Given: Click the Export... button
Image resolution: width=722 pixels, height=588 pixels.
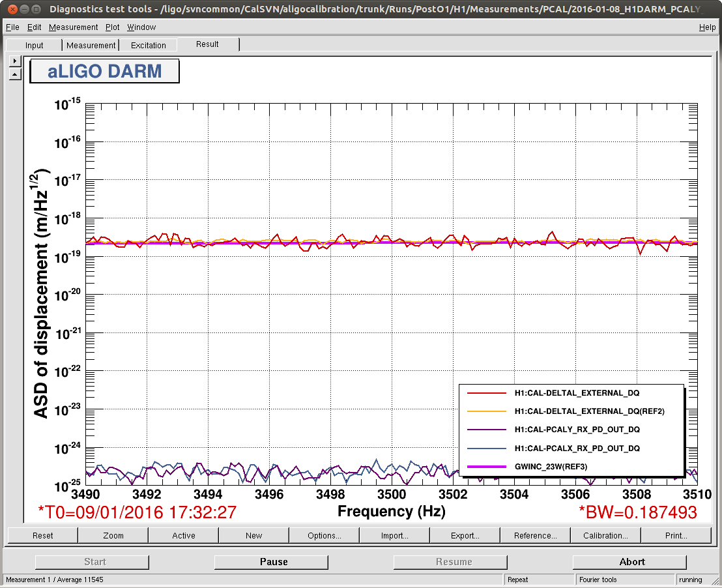Looking at the screenshot, I should 465,535.
